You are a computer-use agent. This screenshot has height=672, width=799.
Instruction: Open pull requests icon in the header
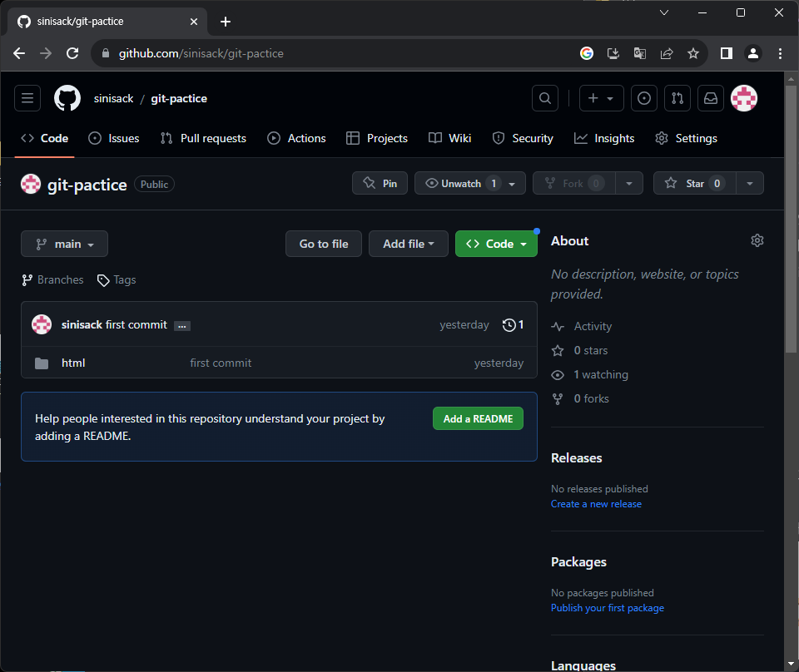click(x=677, y=98)
